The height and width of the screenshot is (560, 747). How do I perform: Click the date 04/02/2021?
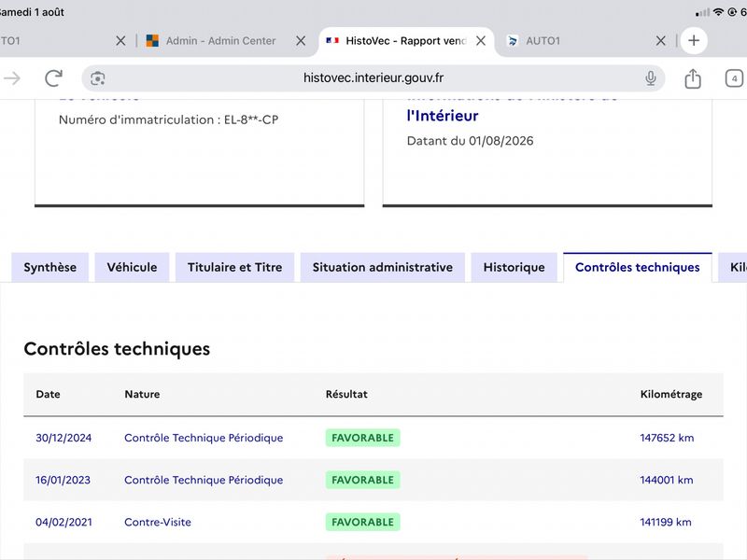[x=63, y=522]
